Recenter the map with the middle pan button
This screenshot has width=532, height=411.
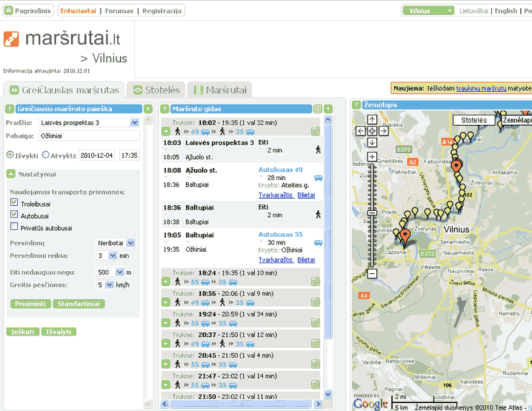pyautogui.click(x=372, y=131)
